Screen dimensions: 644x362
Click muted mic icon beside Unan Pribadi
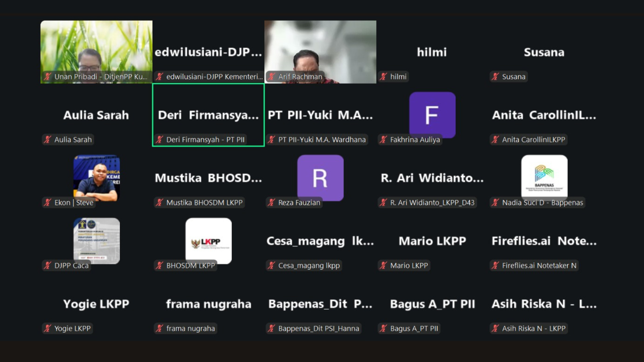(48, 76)
